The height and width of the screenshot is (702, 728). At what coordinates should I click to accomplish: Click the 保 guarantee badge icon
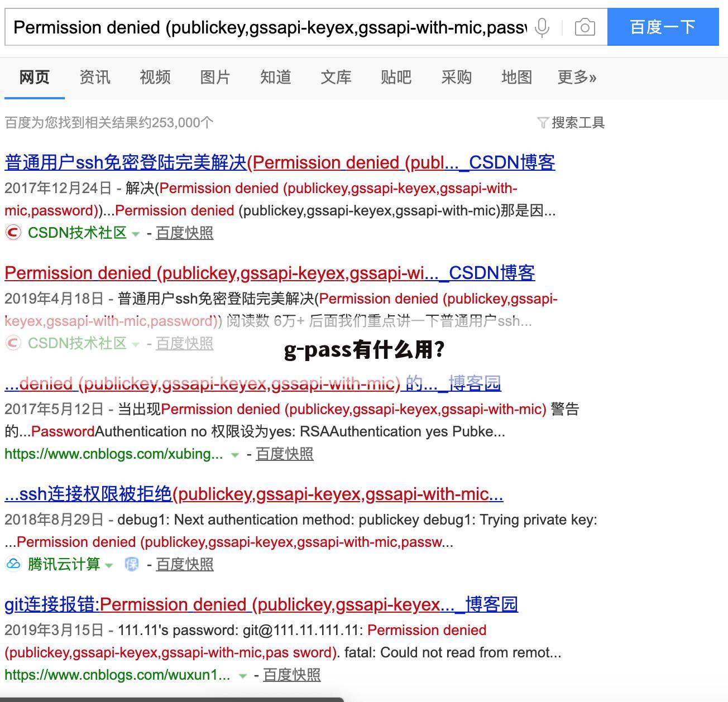click(x=132, y=564)
